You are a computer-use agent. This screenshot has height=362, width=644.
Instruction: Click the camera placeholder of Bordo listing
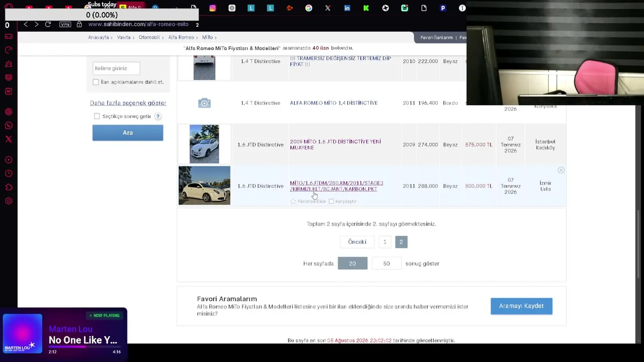tap(204, 103)
